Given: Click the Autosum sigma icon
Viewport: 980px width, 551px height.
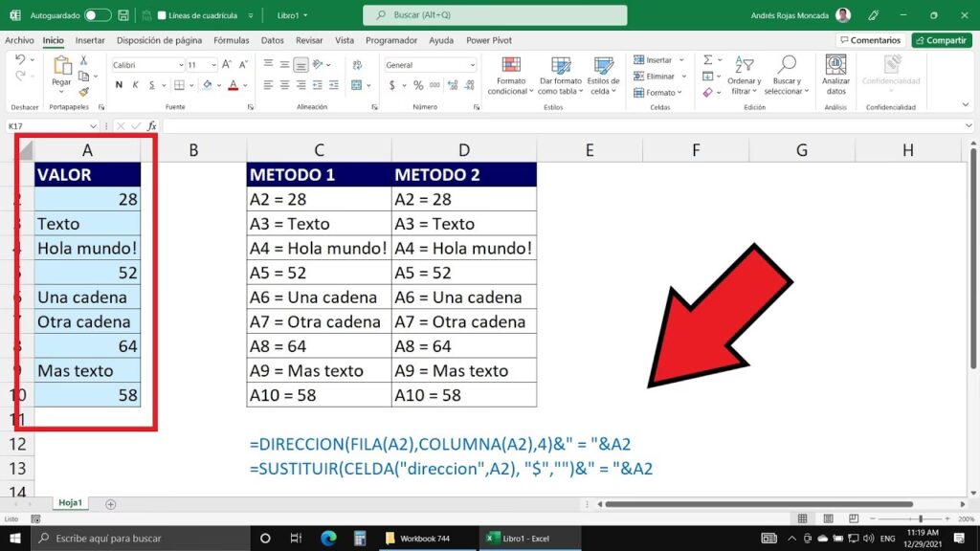Looking at the screenshot, I should (x=707, y=60).
